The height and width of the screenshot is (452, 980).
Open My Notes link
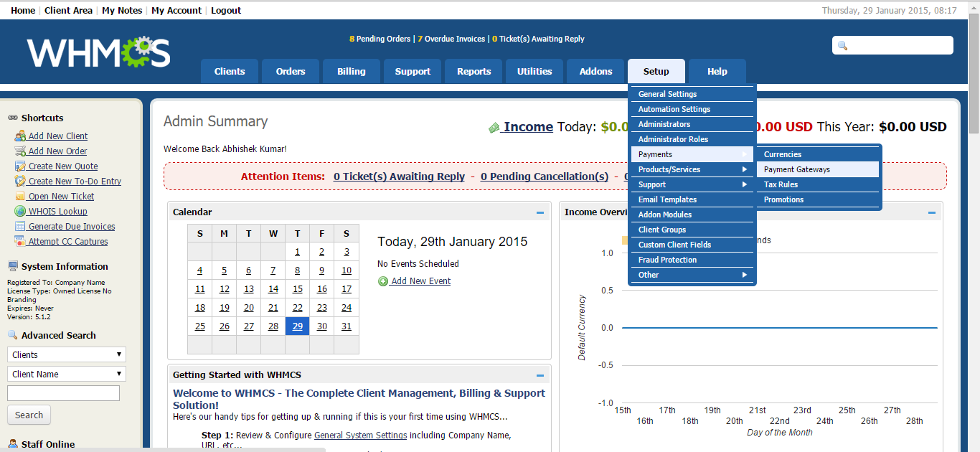(122, 11)
